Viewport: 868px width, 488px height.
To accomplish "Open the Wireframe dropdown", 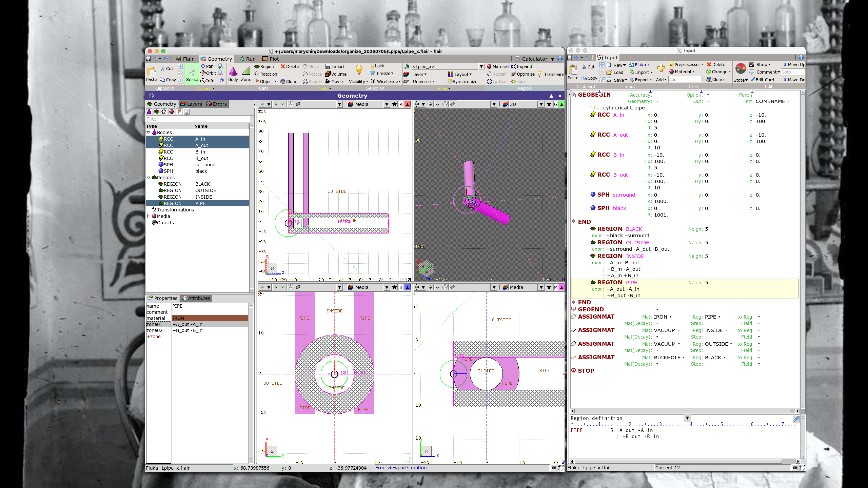I will pyautogui.click(x=386, y=81).
